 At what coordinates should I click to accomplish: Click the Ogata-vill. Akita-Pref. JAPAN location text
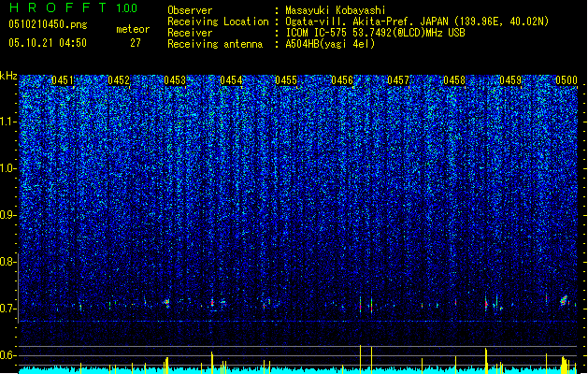pyautogui.click(x=417, y=22)
